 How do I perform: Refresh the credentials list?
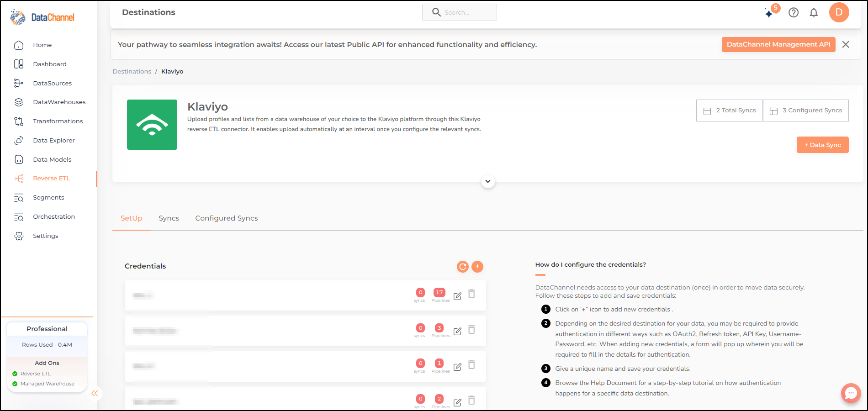pos(463,267)
